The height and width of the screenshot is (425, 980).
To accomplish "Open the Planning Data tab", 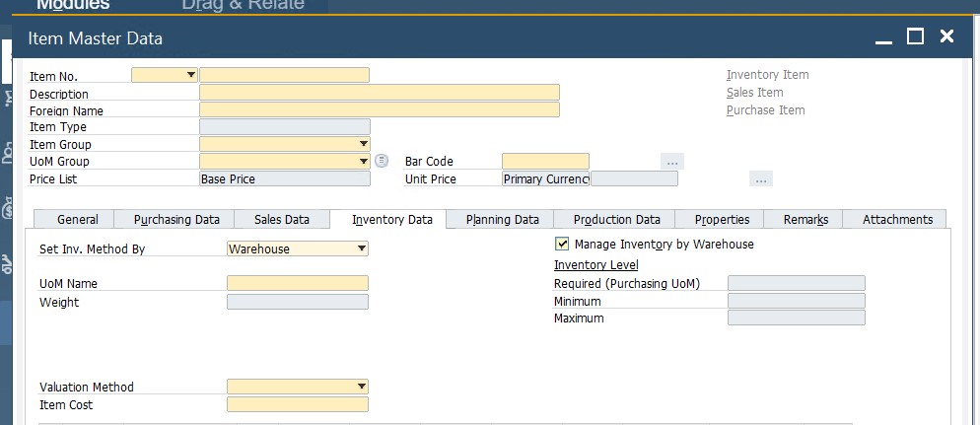I will tap(502, 219).
